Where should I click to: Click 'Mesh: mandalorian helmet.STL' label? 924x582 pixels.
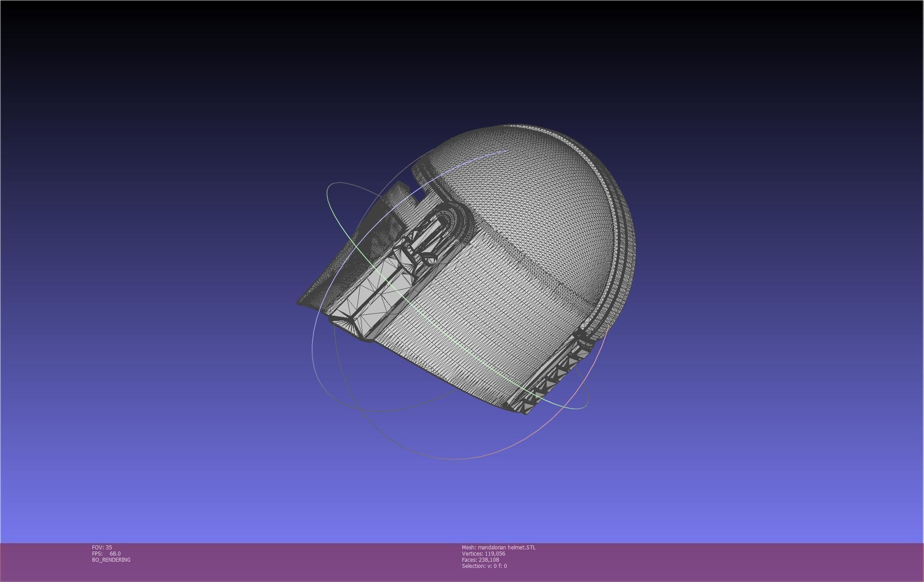tap(499, 547)
